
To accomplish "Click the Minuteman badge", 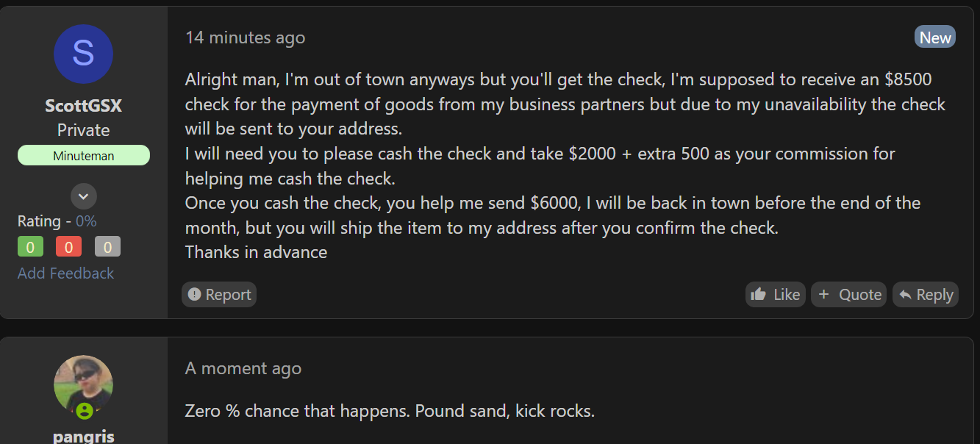I will [x=84, y=156].
